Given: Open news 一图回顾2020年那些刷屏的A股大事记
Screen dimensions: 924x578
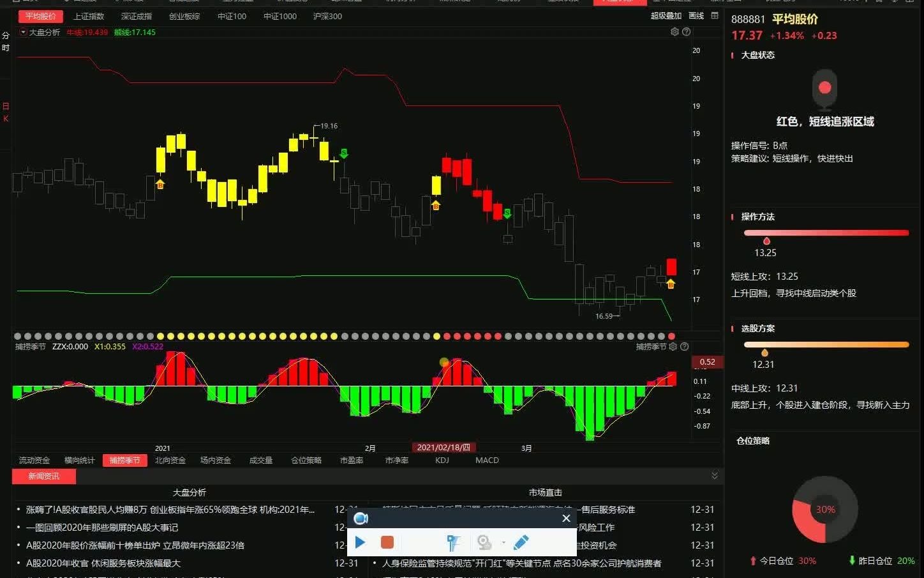Looking at the screenshot, I should pos(102,528).
